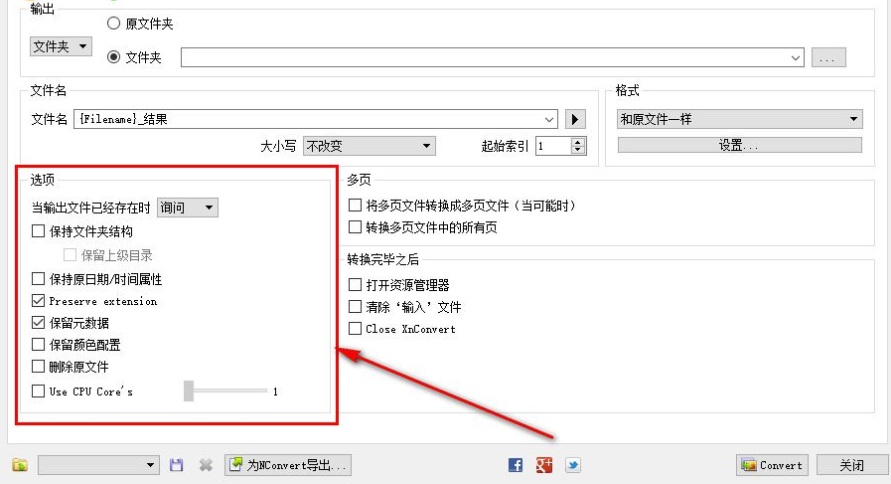Check 清除'输入'文件 option
Screen dimensions: 891x484
pyautogui.click(x=355, y=307)
